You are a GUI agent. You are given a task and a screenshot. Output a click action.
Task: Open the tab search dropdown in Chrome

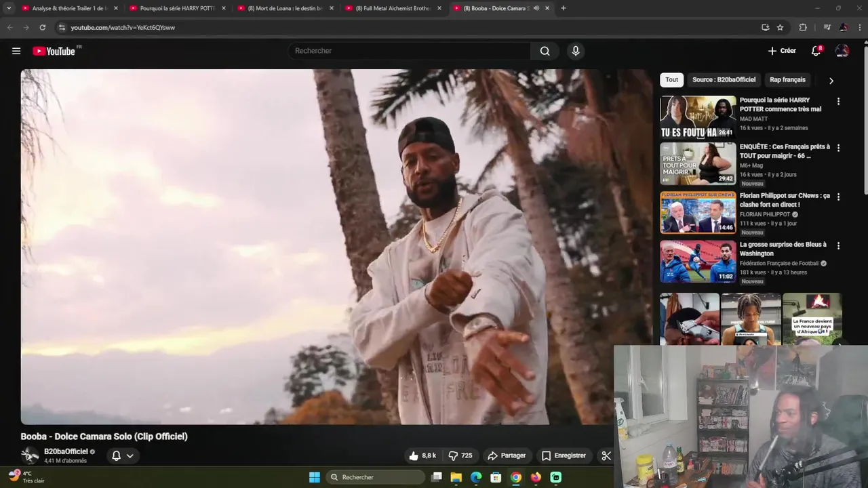coord(9,8)
